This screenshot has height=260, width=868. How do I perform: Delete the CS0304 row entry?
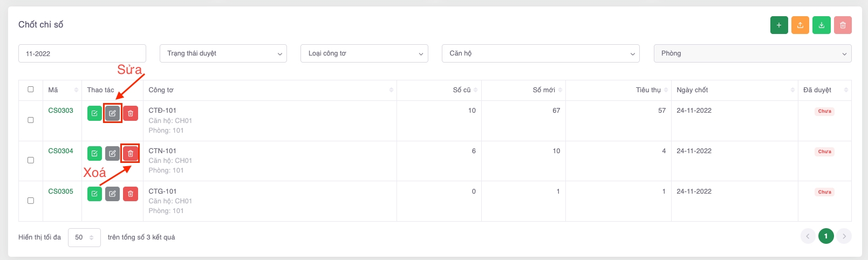click(130, 154)
